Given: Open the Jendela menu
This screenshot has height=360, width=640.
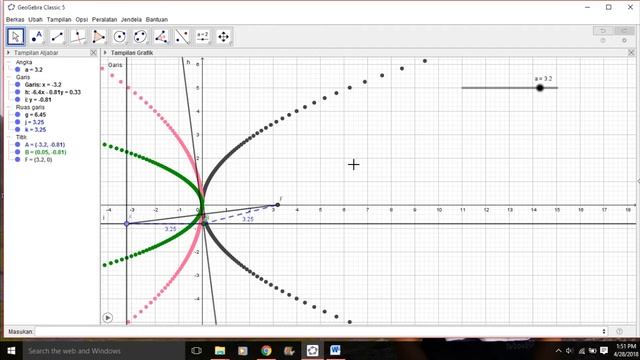Looking at the screenshot, I should 131,20.
